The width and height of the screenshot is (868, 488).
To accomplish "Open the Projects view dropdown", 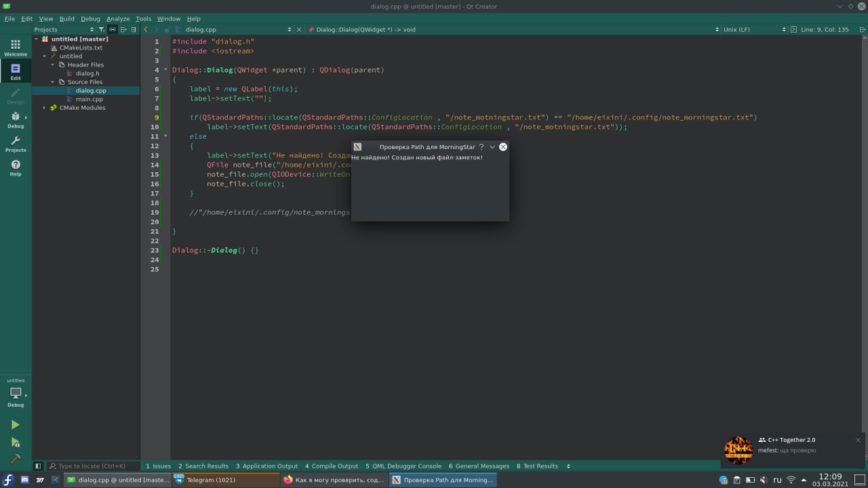I will (64, 29).
